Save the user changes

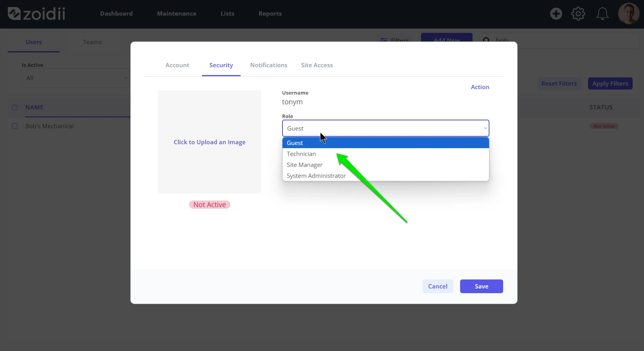coord(482,286)
